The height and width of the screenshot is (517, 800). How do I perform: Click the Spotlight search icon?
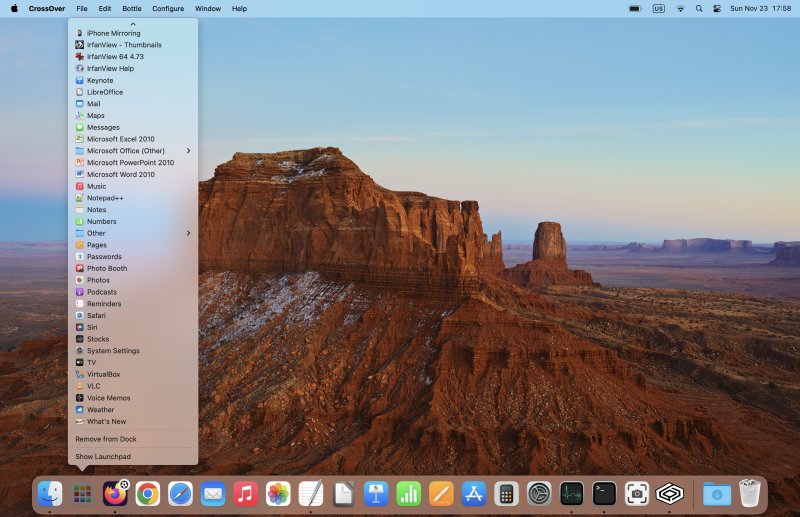(x=699, y=8)
